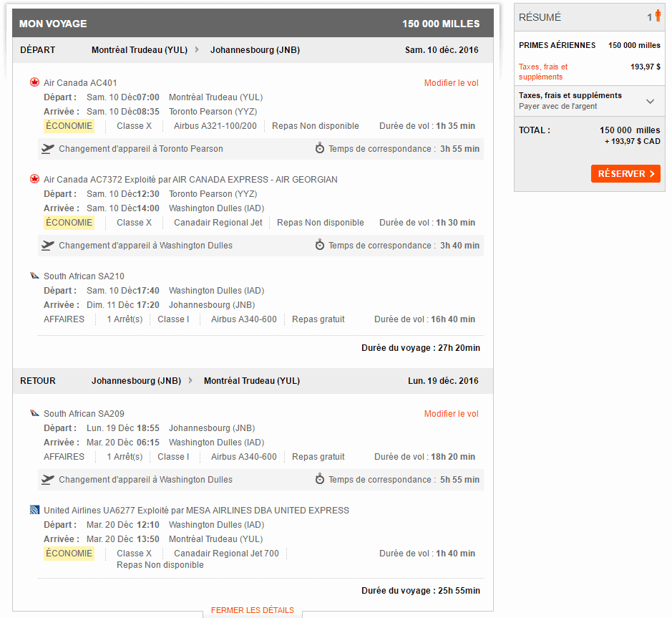Click the red Taxes, frais et suppléments link
The image size is (672, 618).
pyautogui.click(x=543, y=72)
